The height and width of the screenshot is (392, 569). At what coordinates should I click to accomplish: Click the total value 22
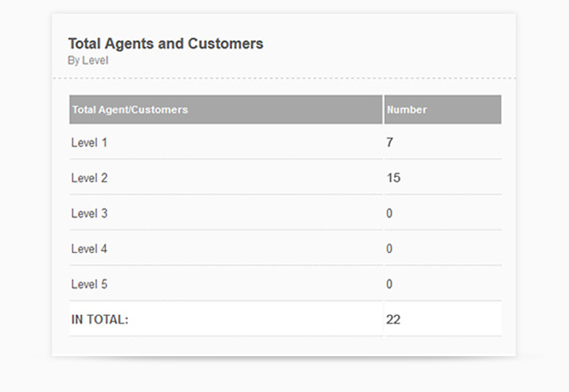click(393, 320)
